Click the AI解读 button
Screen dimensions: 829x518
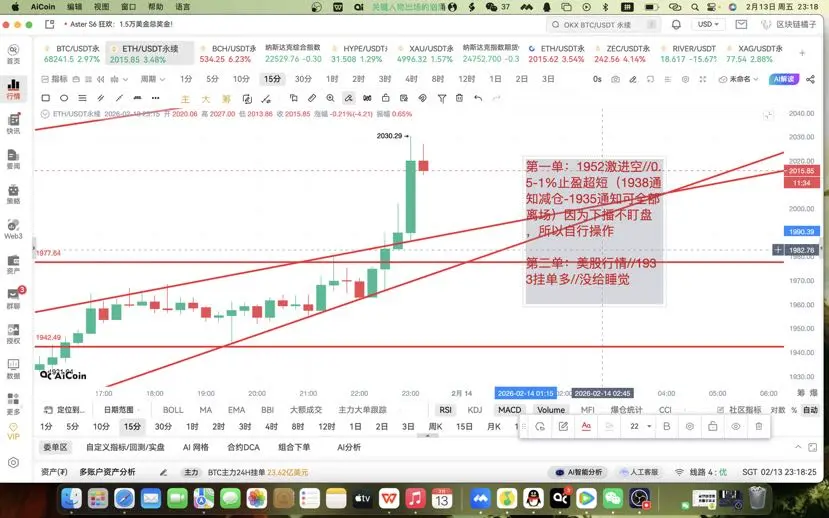pyautogui.click(x=784, y=79)
